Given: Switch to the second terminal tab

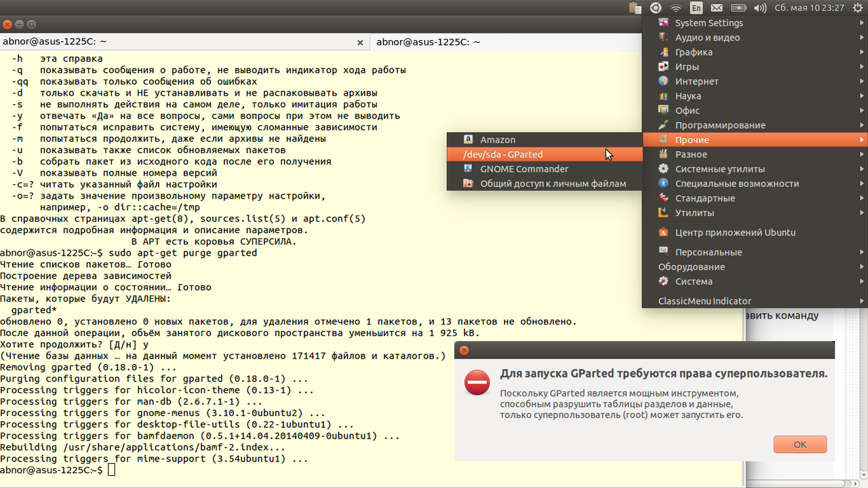Looking at the screenshot, I should pyautogui.click(x=506, y=42).
